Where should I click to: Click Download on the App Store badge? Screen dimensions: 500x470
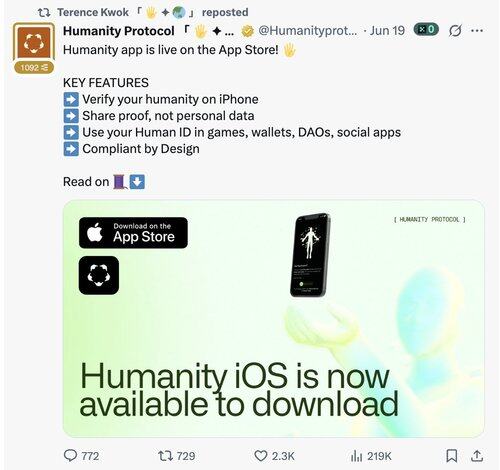133,233
